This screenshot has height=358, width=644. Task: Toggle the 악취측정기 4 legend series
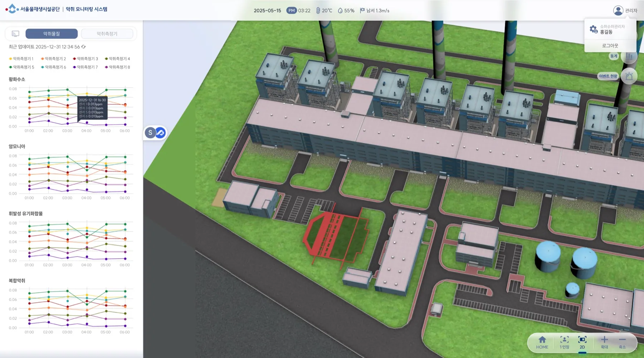(x=117, y=59)
